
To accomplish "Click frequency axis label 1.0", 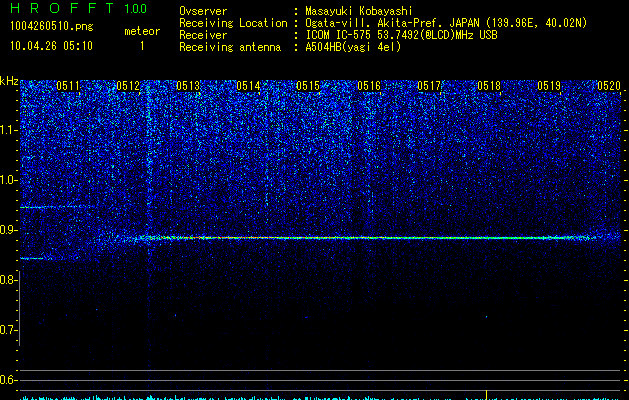I will pos(8,180).
